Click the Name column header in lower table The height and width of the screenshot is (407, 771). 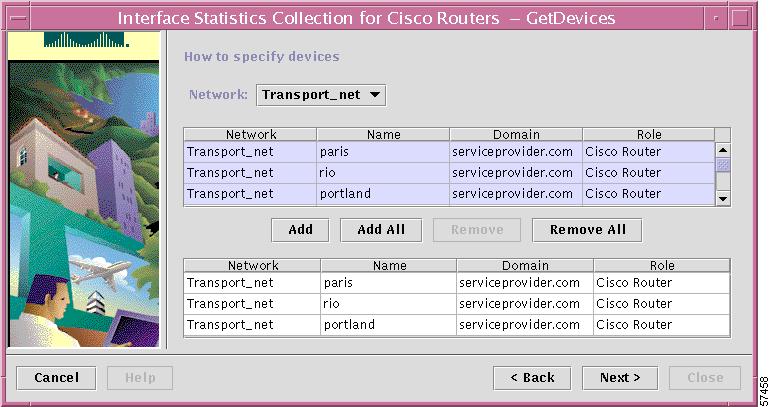pos(389,266)
